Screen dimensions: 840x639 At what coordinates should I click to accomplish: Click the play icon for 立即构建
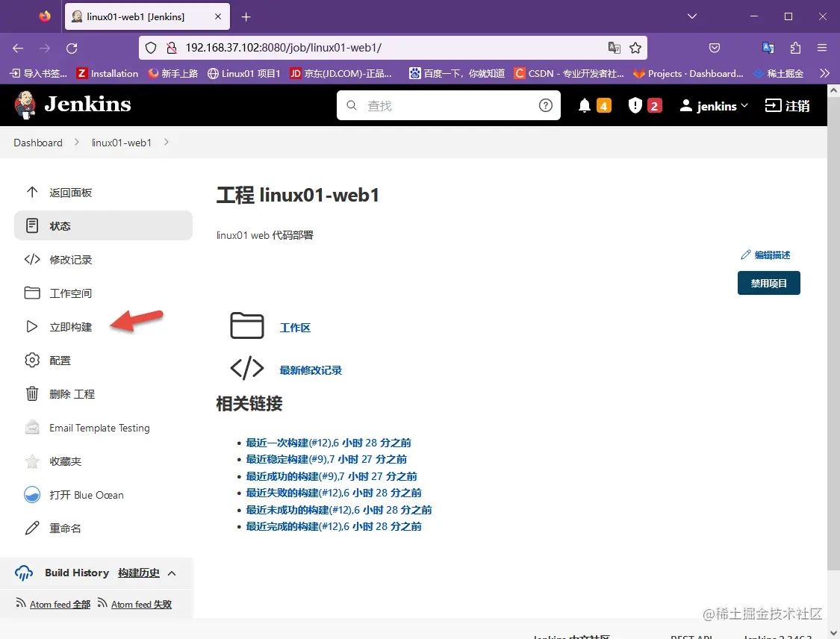pyautogui.click(x=32, y=327)
